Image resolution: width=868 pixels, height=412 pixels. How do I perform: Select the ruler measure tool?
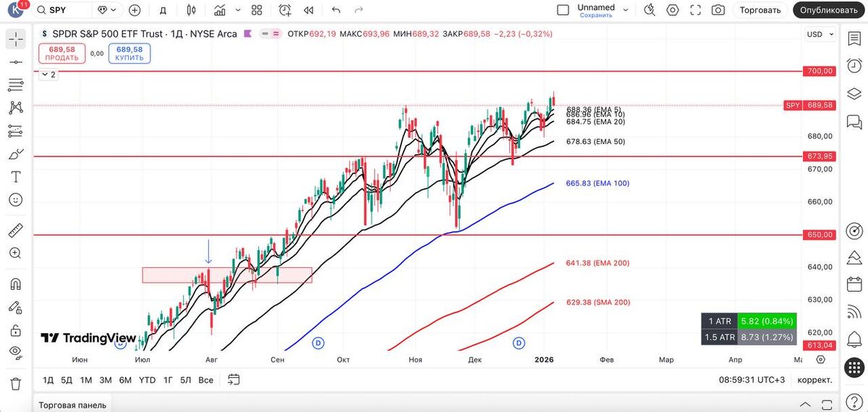click(15, 230)
